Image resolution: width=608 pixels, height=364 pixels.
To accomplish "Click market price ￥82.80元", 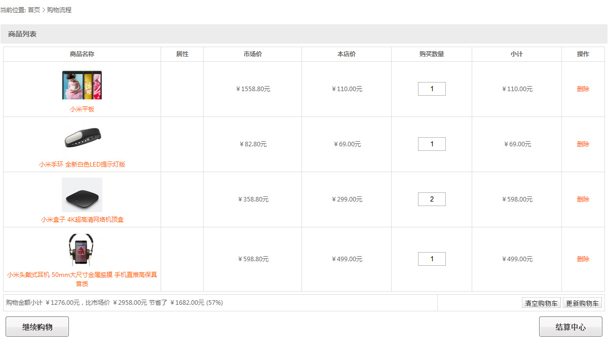I will 253,144.
